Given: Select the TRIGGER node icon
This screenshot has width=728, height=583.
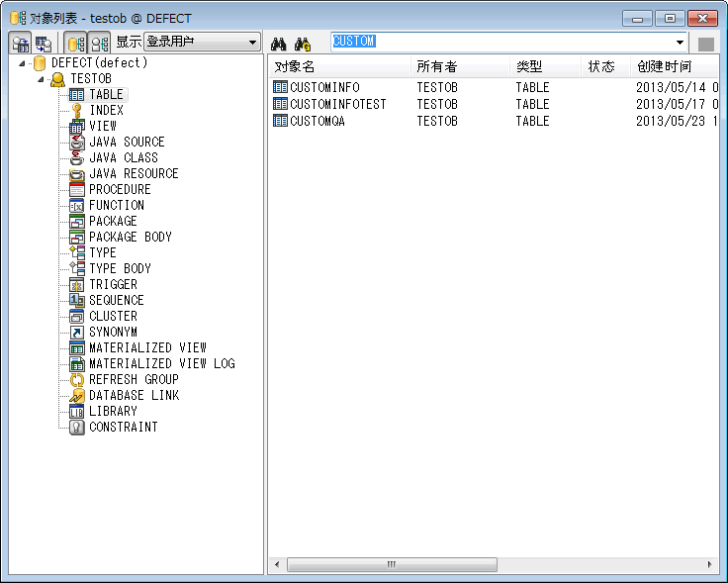Looking at the screenshot, I should pyautogui.click(x=76, y=285).
